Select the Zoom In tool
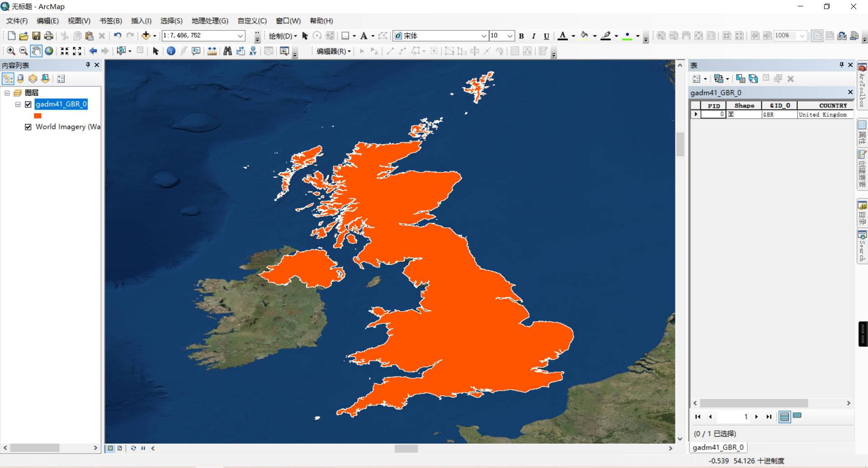The width and height of the screenshot is (868, 468). coord(11,51)
